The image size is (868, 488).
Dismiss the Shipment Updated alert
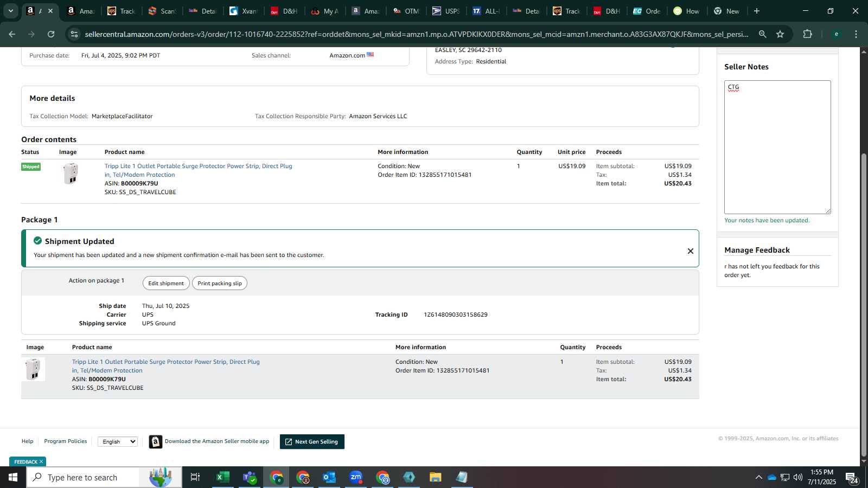690,251
